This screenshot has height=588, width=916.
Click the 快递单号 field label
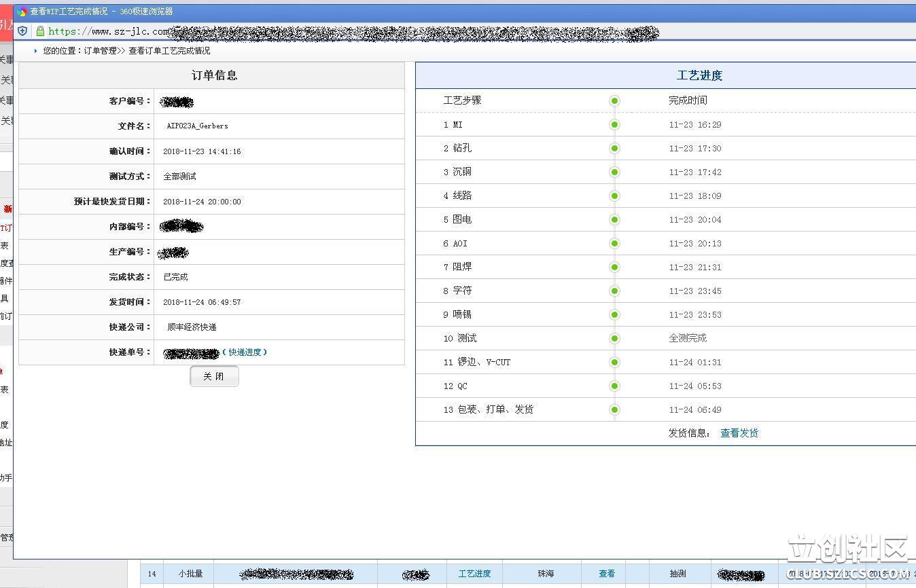(x=130, y=352)
